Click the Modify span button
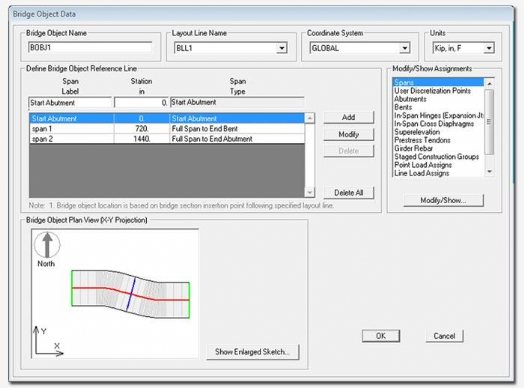The height and width of the screenshot is (388, 524). 349,134
